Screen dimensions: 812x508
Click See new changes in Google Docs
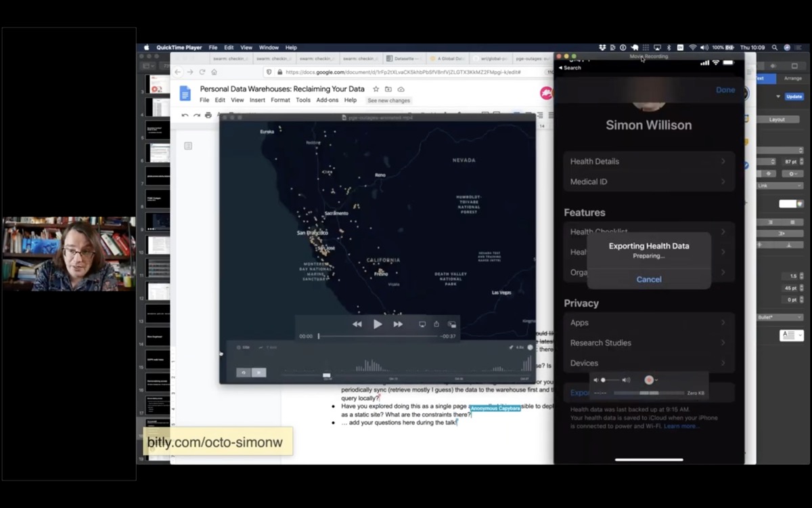(x=389, y=100)
